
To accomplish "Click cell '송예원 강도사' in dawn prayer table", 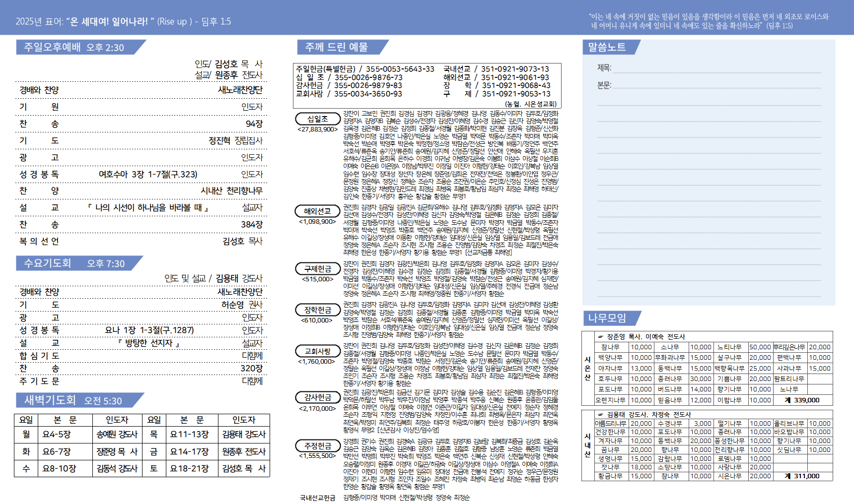I will coord(117,434).
